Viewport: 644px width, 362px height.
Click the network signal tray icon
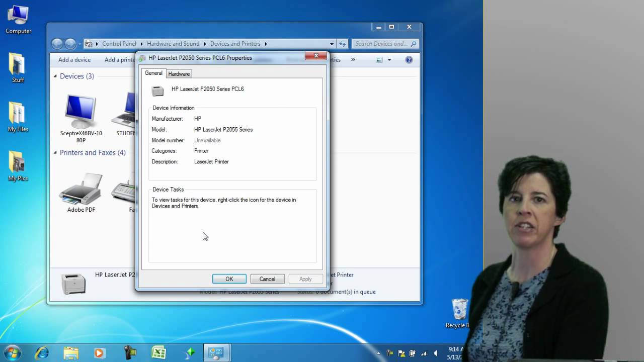424,353
